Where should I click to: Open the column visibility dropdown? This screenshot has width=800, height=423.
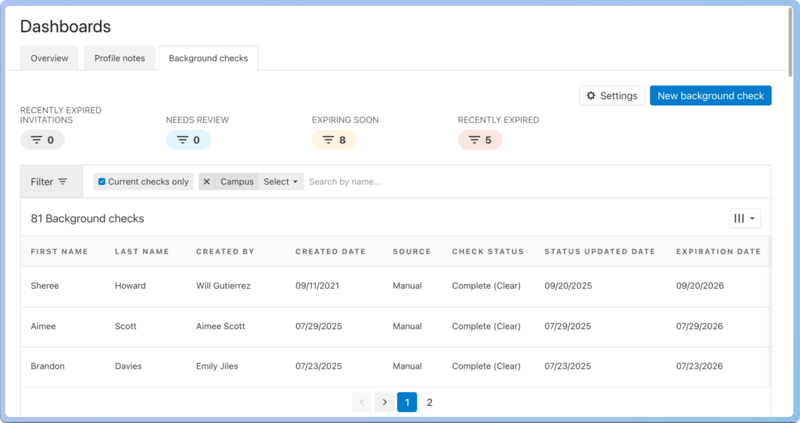click(745, 218)
